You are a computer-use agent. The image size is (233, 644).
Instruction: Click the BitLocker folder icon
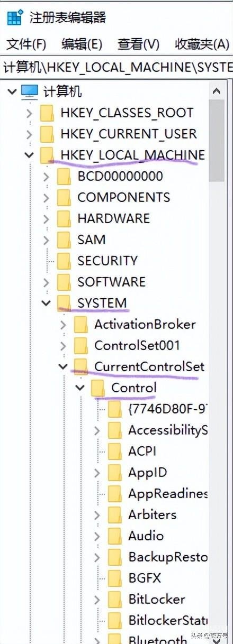(115, 599)
